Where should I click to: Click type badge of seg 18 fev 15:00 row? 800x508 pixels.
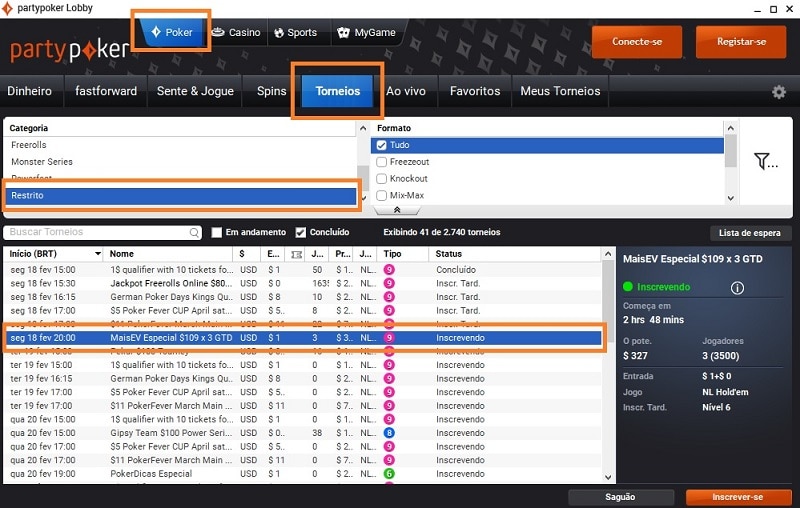[389, 270]
